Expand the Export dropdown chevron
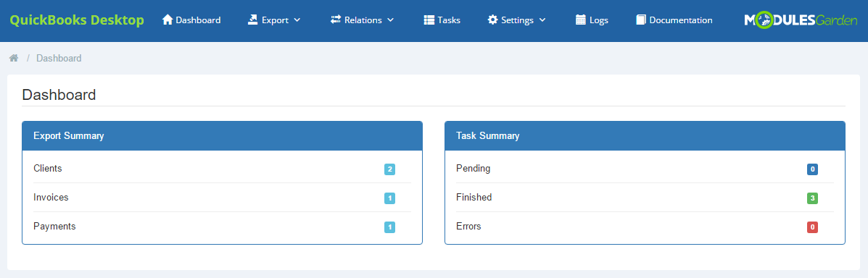Screen dimensions: 868x278 pyautogui.click(x=297, y=20)
